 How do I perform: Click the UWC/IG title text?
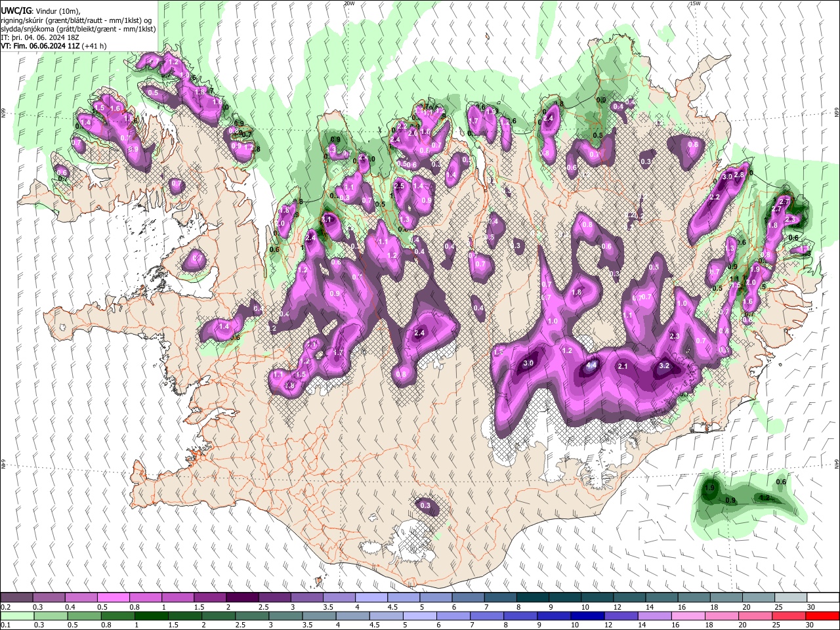14,11
